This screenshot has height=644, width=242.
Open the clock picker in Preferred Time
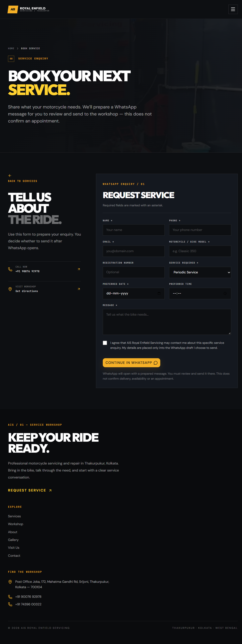pos(225,294)
